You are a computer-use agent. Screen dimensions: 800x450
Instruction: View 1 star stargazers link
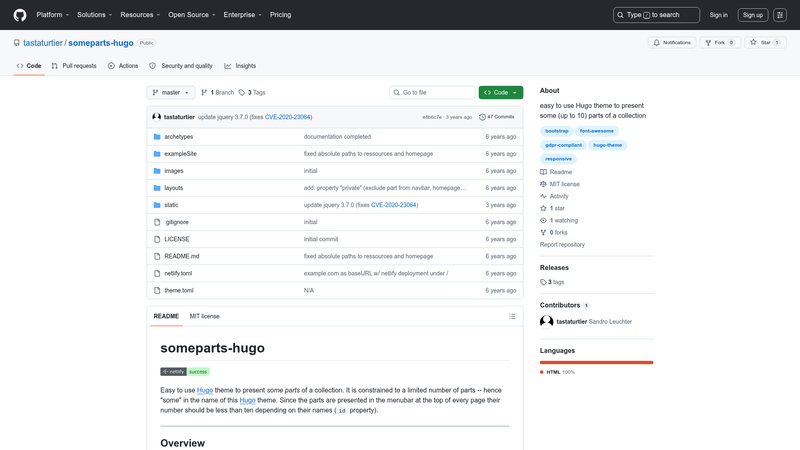553,208
